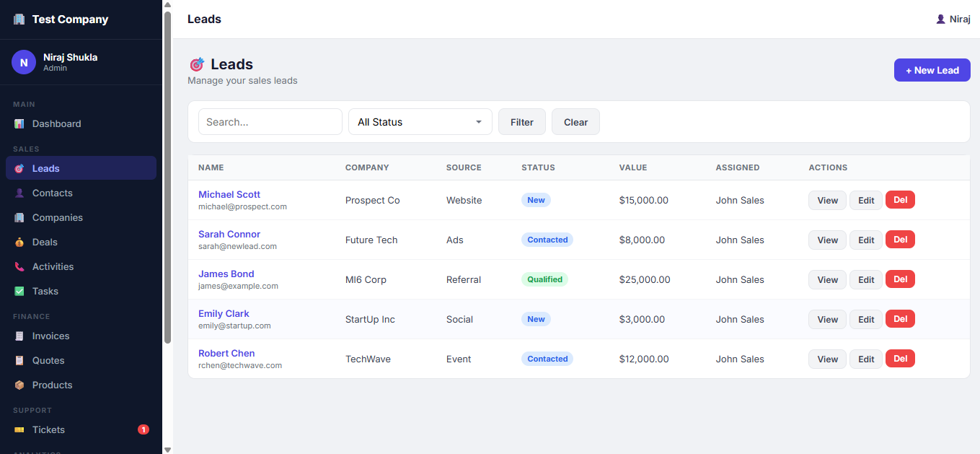
Task: Click the Companies building icon in sidebar
Action: [x=19, y=217]
